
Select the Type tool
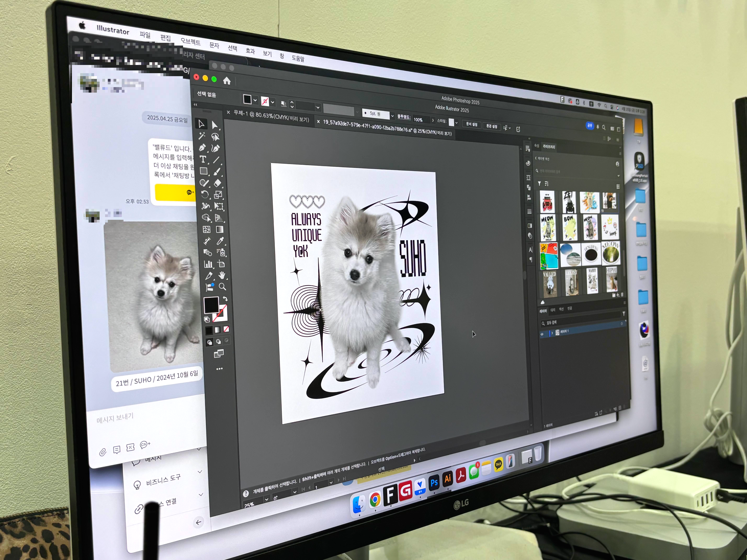pos(203,159)
